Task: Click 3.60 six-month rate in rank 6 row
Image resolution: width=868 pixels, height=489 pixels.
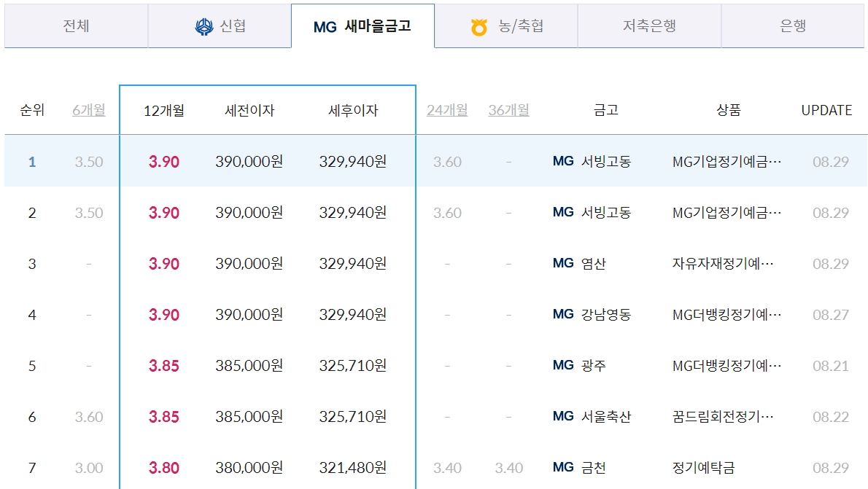Action: point(89,417)
